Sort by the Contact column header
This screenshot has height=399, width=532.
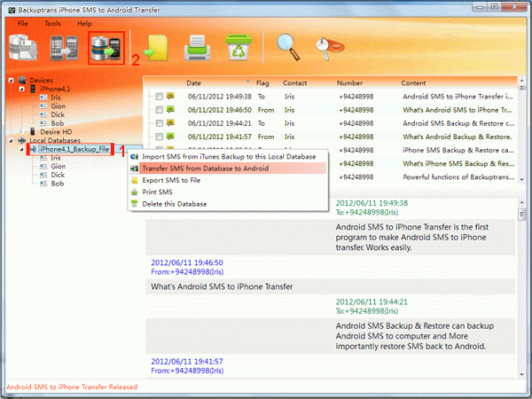[x=295, y=83]
